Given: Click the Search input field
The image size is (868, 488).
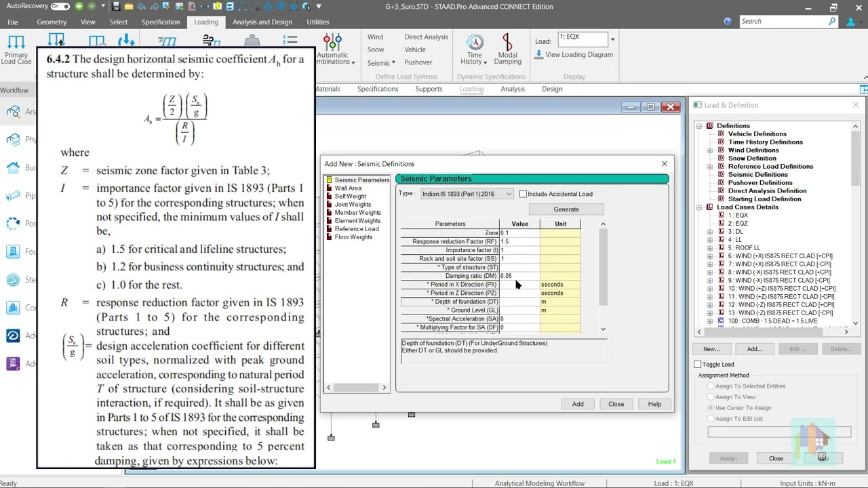Looking at the screenshot, I should point(783,21).
